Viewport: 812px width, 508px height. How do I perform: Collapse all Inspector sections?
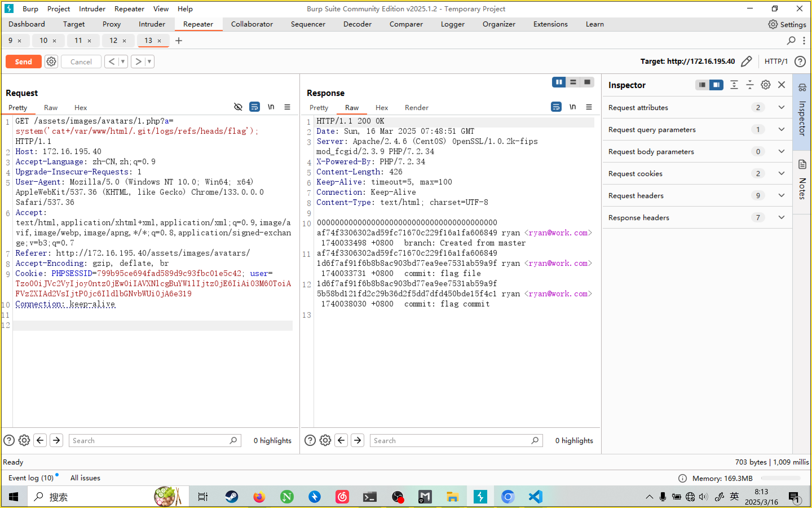click(750, 85)
